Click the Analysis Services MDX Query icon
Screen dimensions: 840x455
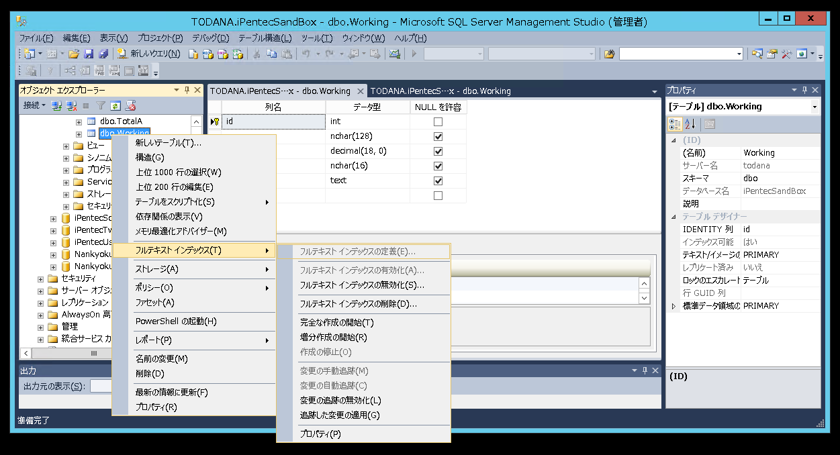tap(208, 54)
